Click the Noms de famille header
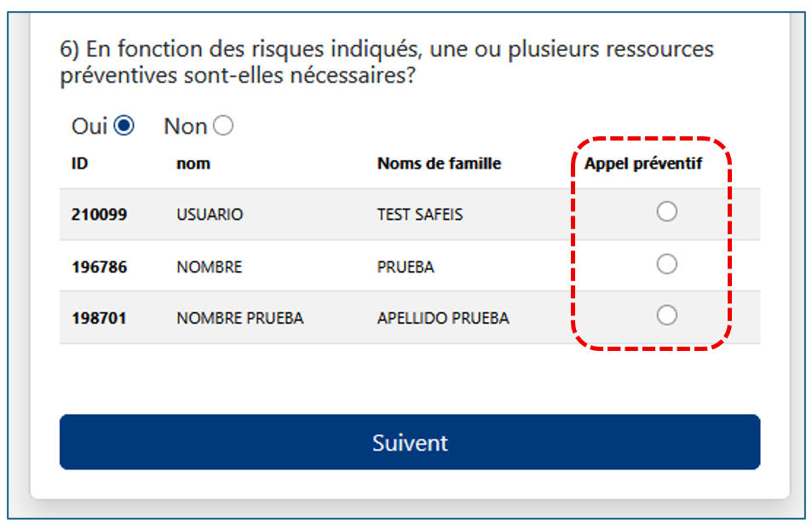Viewport: 812px width, 529px height. click(x=439, y=164)
